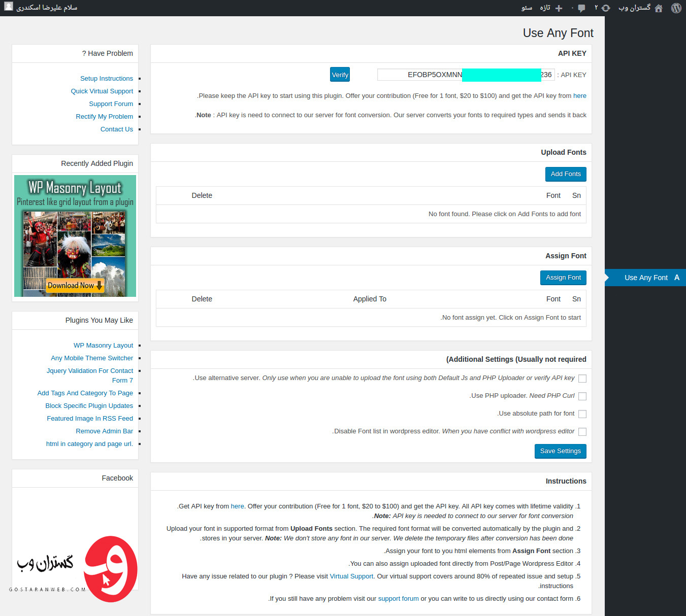Click the home icon in admin bar
This screenshot has width=686, height=616.
[x=659, y=8]
